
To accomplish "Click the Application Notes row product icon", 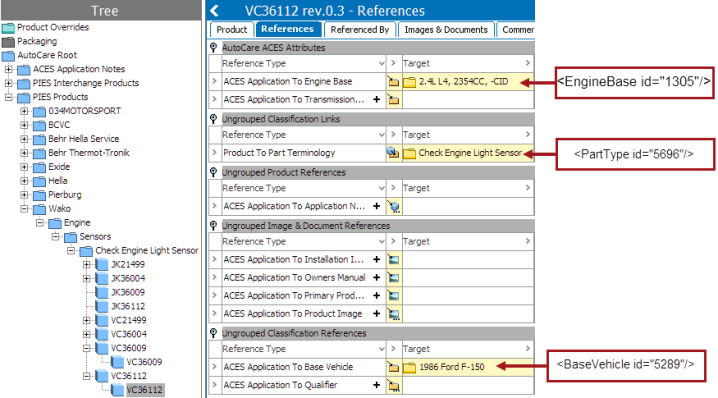I will coord(393,207).
